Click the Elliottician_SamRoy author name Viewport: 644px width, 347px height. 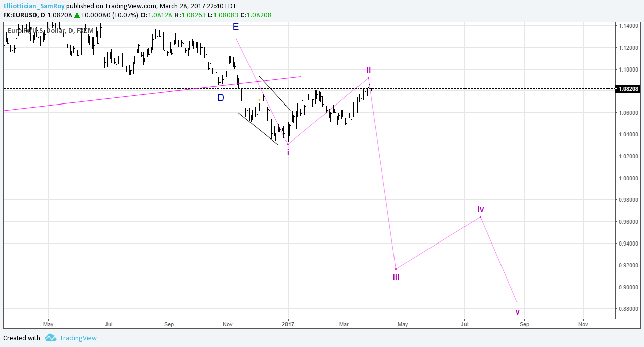coord(33,6)
